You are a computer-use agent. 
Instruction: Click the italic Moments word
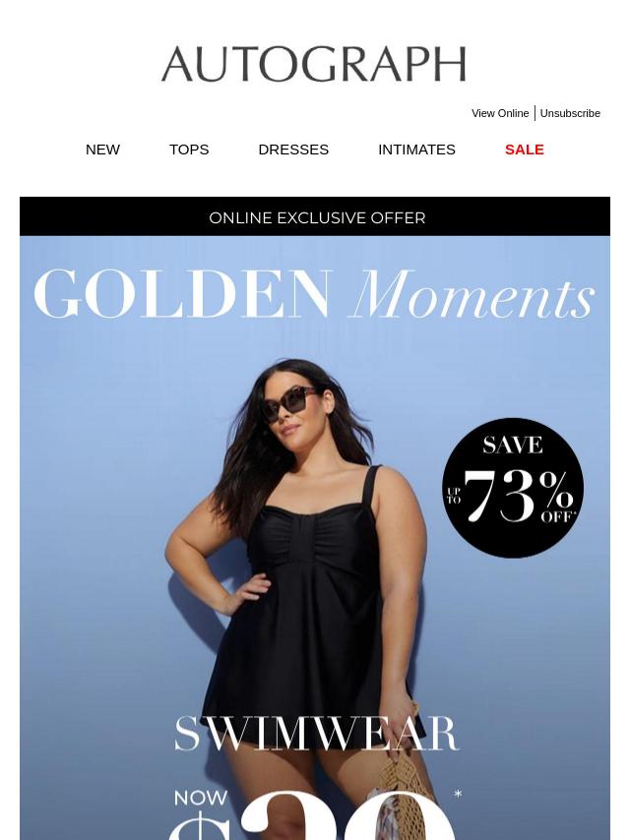(473, 294)
